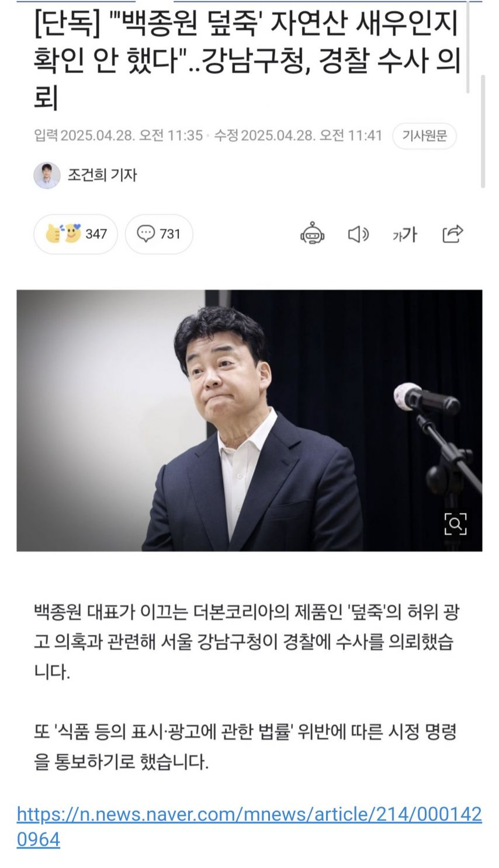Viewport: 499px width, 868px height.
Task: Tap the 347 reaction count
Action: point(96,234)
